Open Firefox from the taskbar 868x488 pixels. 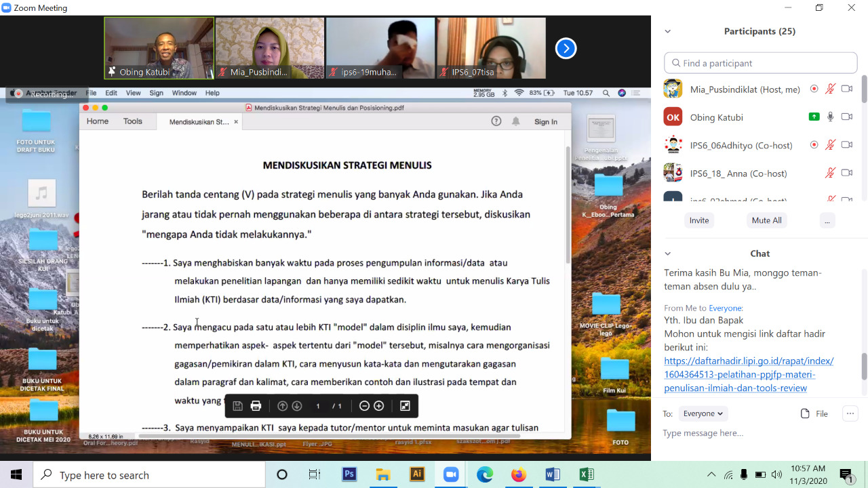[x=519, y=474]
